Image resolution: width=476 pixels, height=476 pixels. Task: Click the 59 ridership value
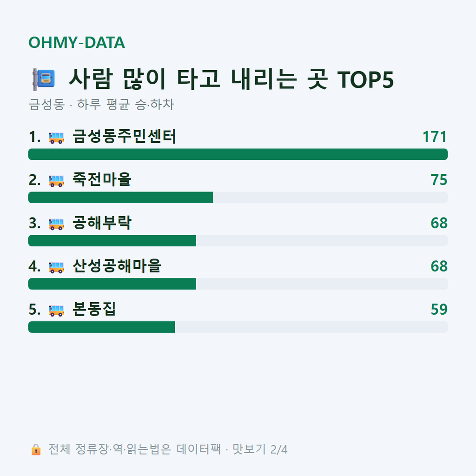coord(439,309)
